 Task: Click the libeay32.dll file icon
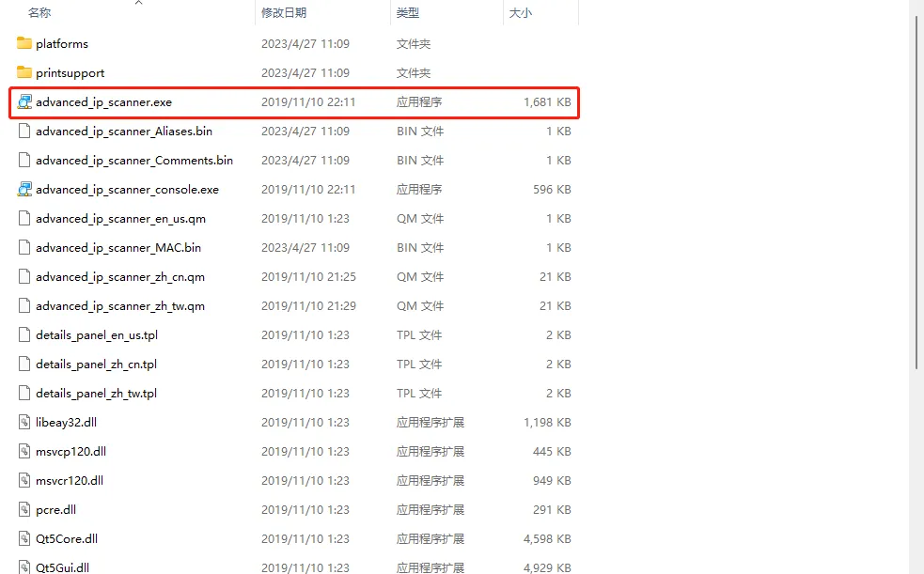click(x=24, y=422)
